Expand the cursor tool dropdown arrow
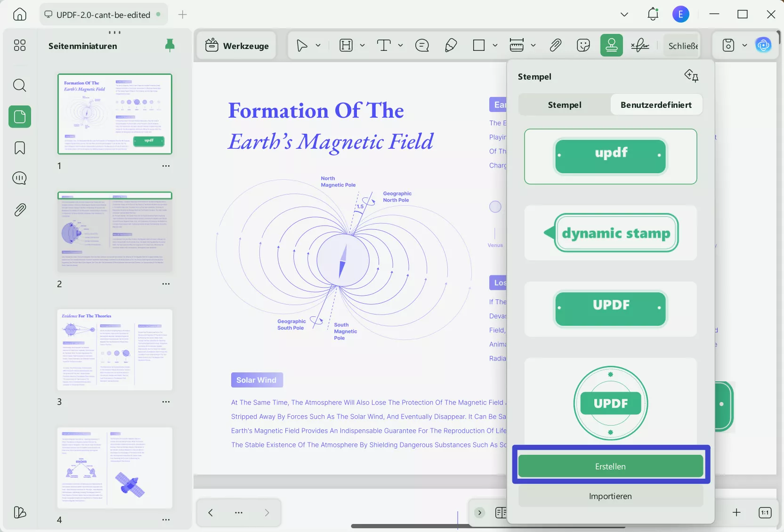This screenshot has width=784, height=532. 318,45
